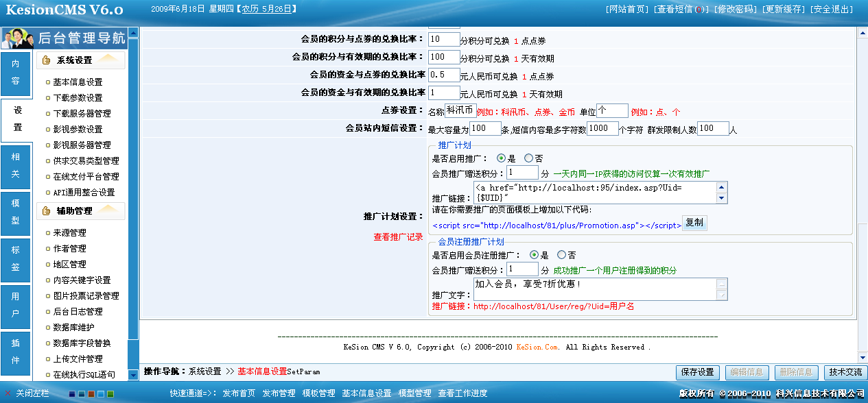This screenshot has width=868, height=403.
Task: Click the 辅助管理 thumbs-up section icon
Action: [x=47, y=211]
